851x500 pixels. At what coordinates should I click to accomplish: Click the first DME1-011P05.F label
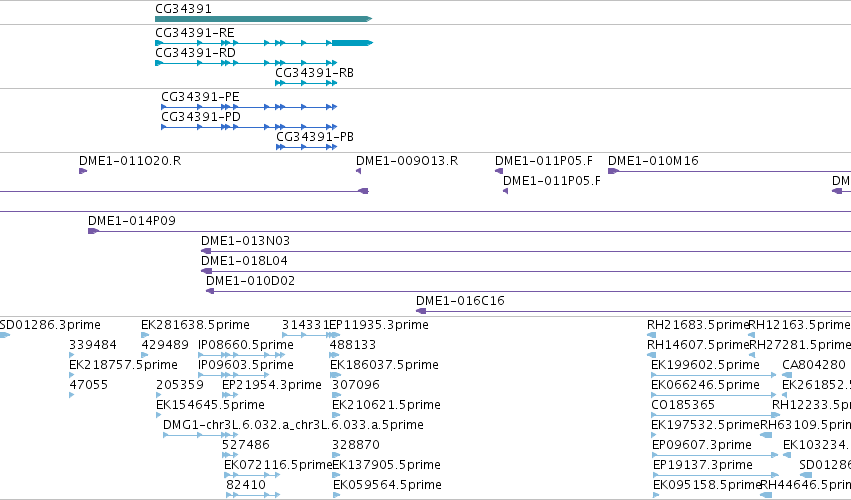pyautogui.click(x=544, y=161)
